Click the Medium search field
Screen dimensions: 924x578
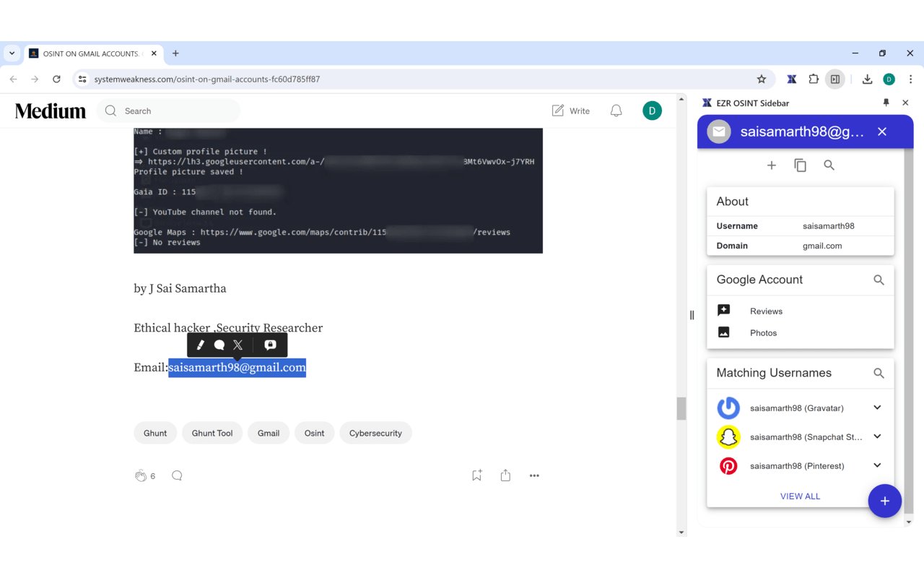167,111
